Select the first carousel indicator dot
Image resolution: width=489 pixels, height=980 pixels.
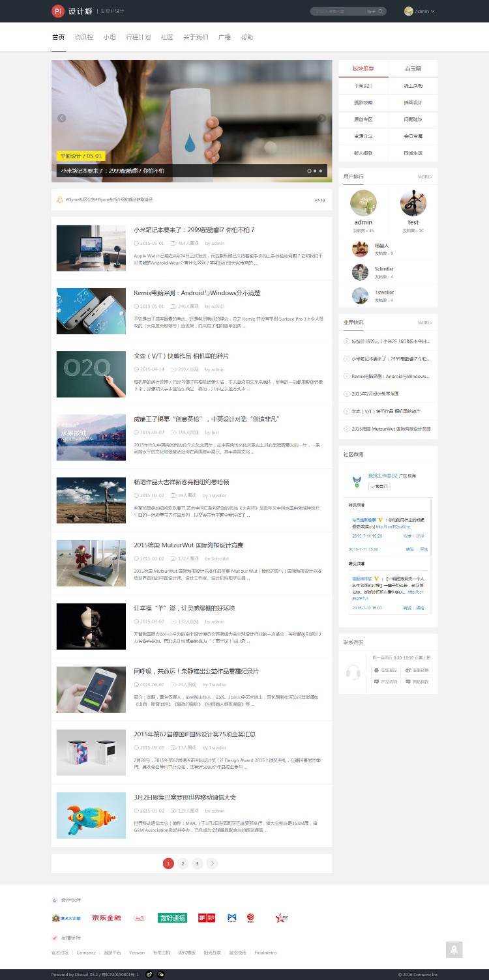[309, 171]
